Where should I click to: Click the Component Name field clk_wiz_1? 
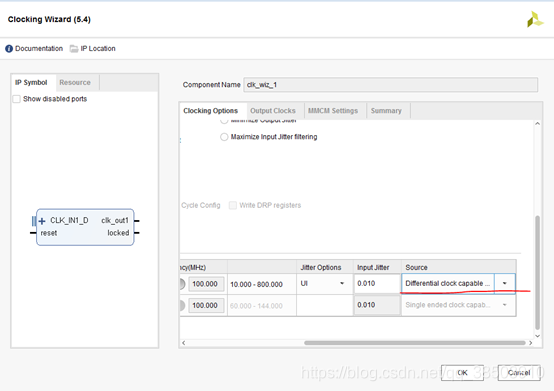pyautogui.click(x=390, y=85)
